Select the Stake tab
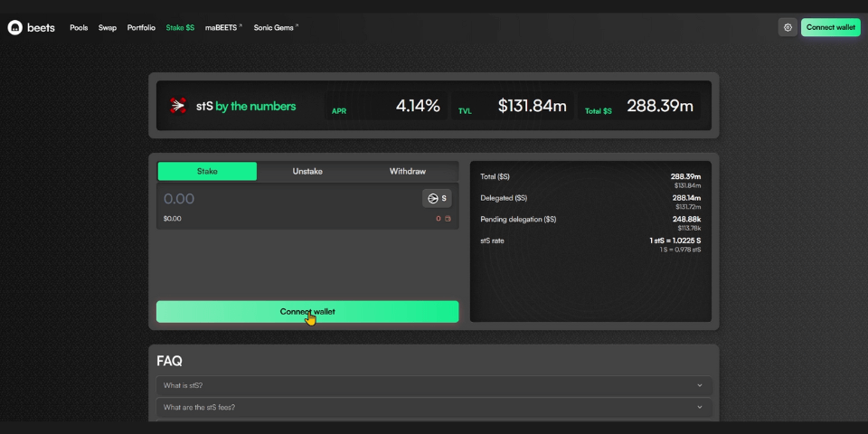This screenshot has height=434, width=868. click(207, 171)
